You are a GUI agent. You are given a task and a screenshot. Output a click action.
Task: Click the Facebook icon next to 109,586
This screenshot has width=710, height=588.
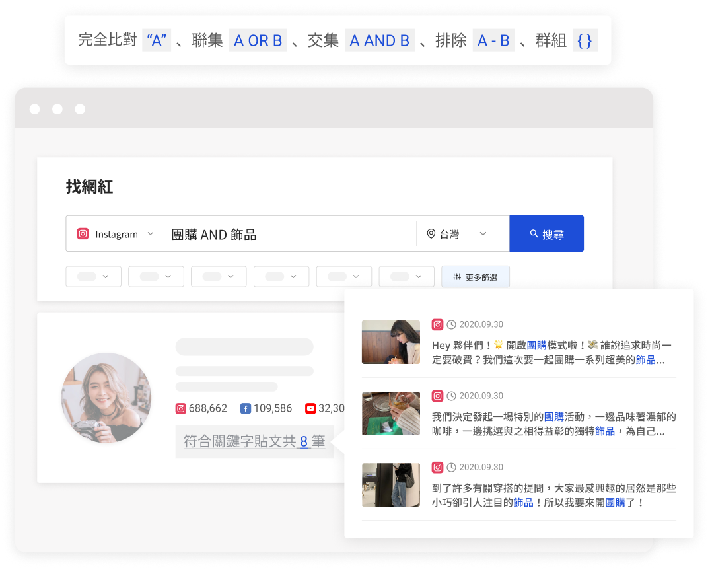click(246, 408)
